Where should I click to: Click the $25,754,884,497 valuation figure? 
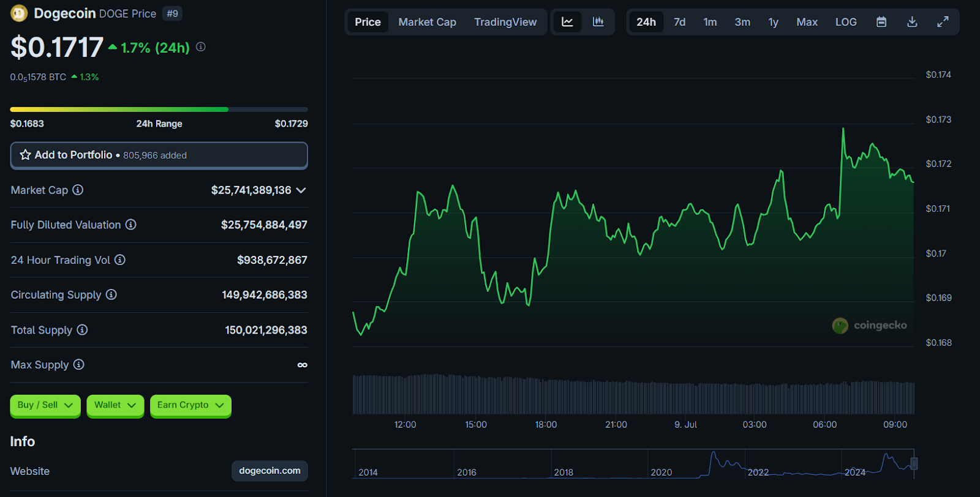(264, 225)
